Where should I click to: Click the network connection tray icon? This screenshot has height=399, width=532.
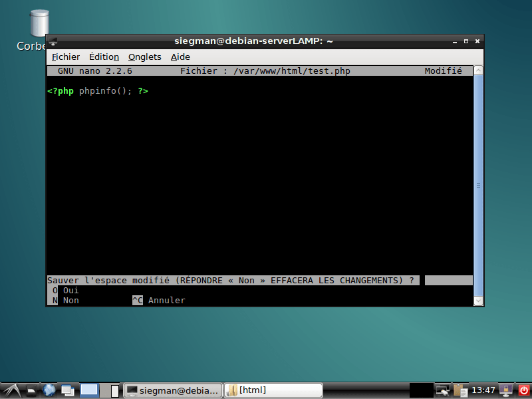click(x=442, y=390)
